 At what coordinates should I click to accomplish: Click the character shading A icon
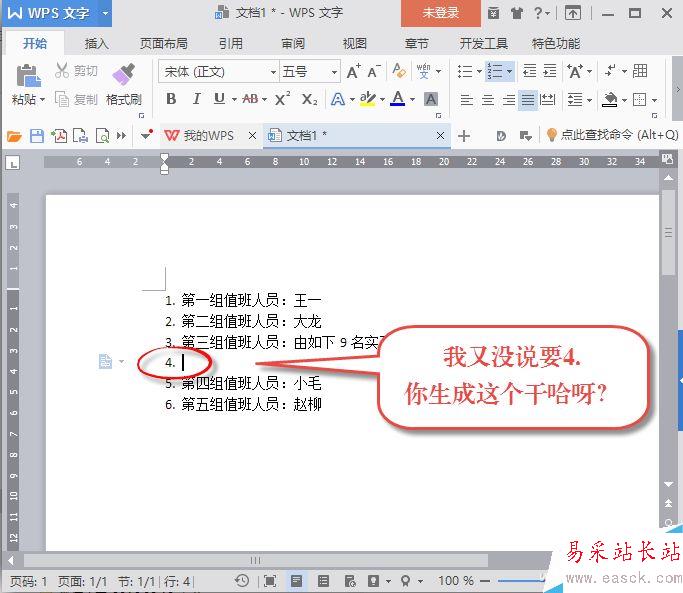[x=430, y=99]
